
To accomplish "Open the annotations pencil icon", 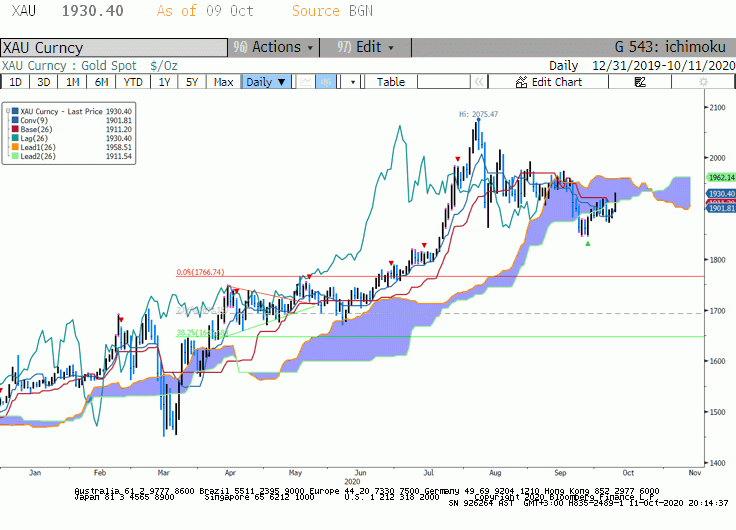I will pos(640,82).
